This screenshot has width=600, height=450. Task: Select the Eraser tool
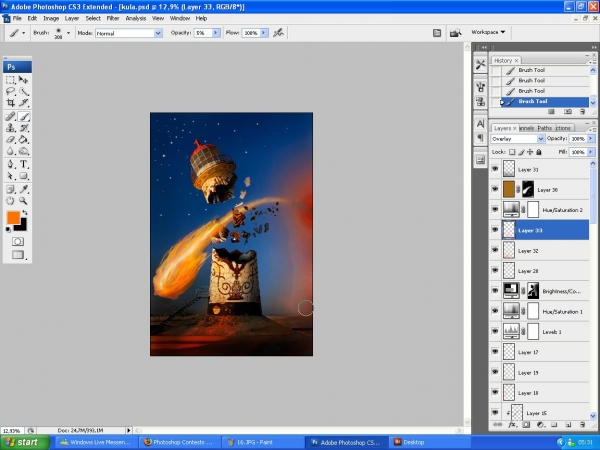[x=10, y=139]
